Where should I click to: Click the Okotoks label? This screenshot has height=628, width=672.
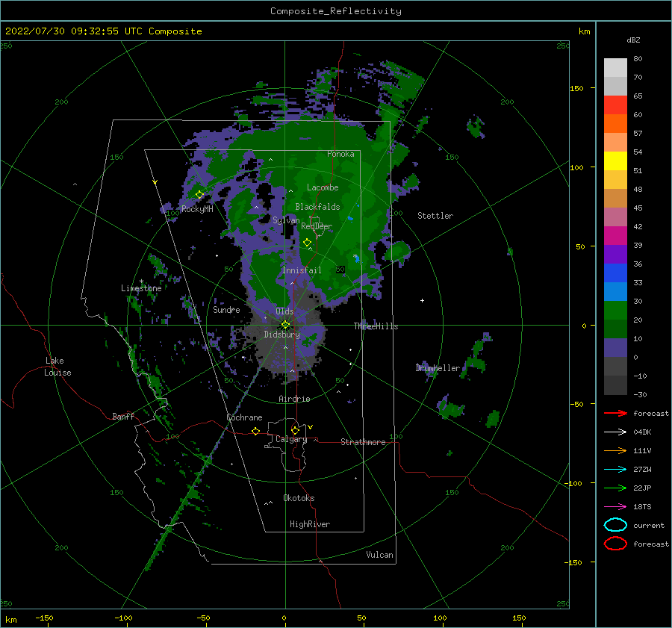tap(299, 498)
